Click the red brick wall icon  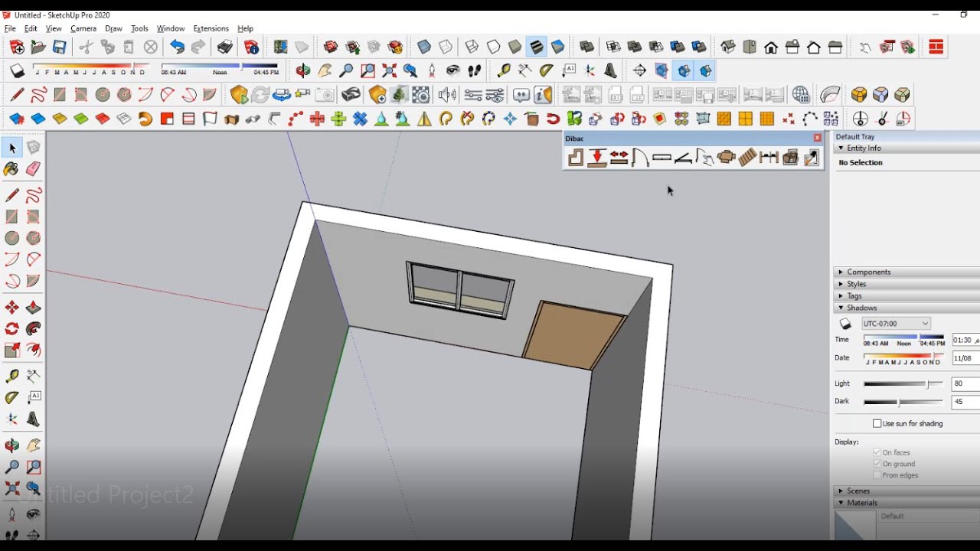point(936,47)
